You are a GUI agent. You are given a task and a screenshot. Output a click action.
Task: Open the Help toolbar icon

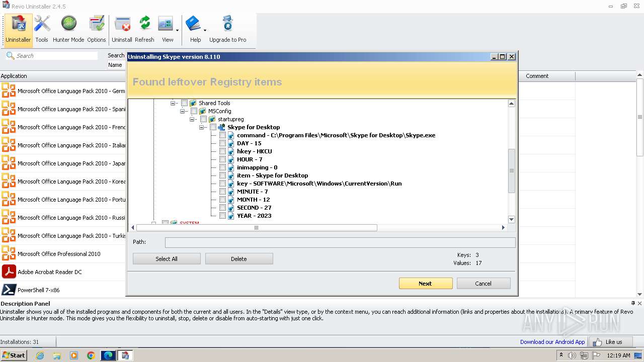(x=193, y=29)
